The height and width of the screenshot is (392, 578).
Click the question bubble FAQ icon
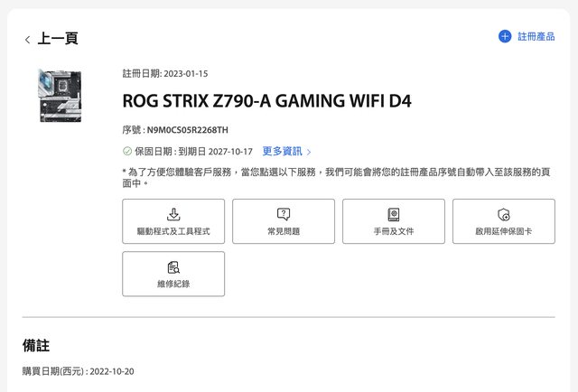[x=284, y=214]
